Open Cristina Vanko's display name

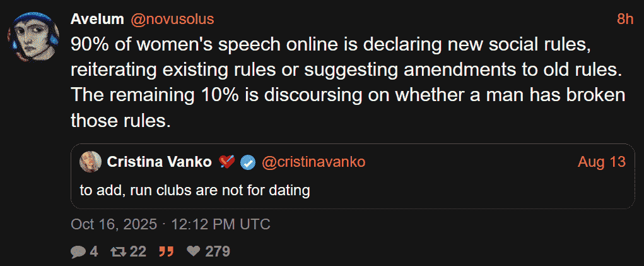(x=159, y=162)
